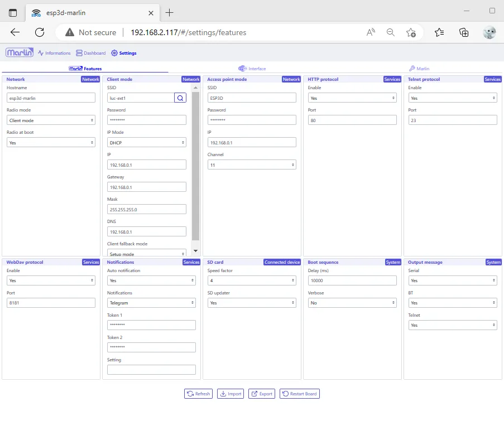Change the HTTP protocol Enable selector
Image resolution: width=504 pixels, height=421 pixels.
point(352,98)
